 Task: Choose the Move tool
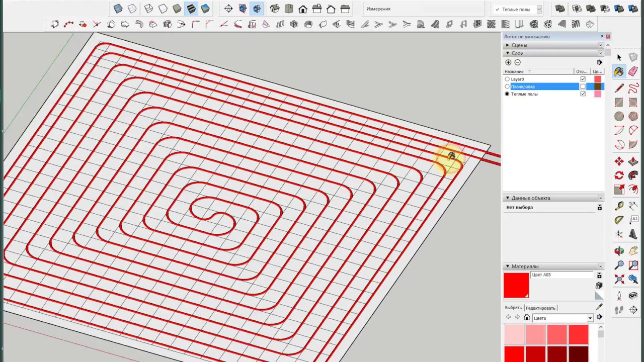pos(619,161)
